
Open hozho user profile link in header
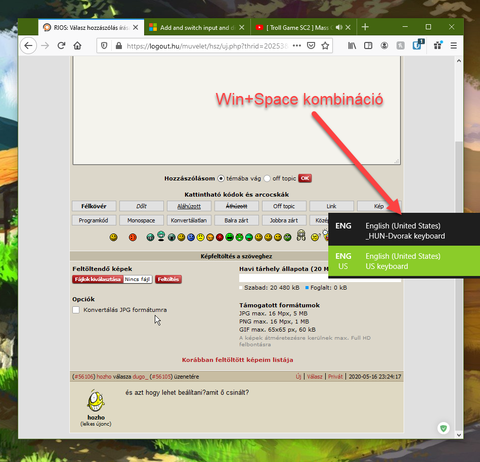coord(104,377)
